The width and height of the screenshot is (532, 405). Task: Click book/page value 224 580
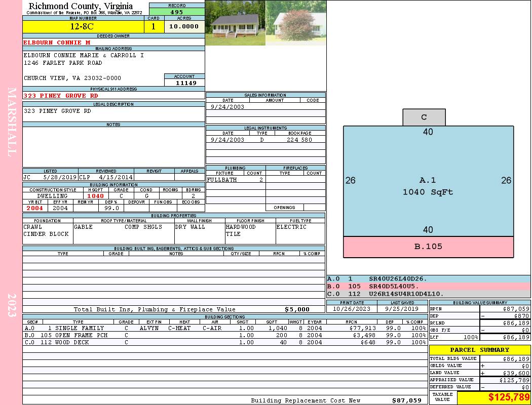pyautogui.click(x=299, y=139)
